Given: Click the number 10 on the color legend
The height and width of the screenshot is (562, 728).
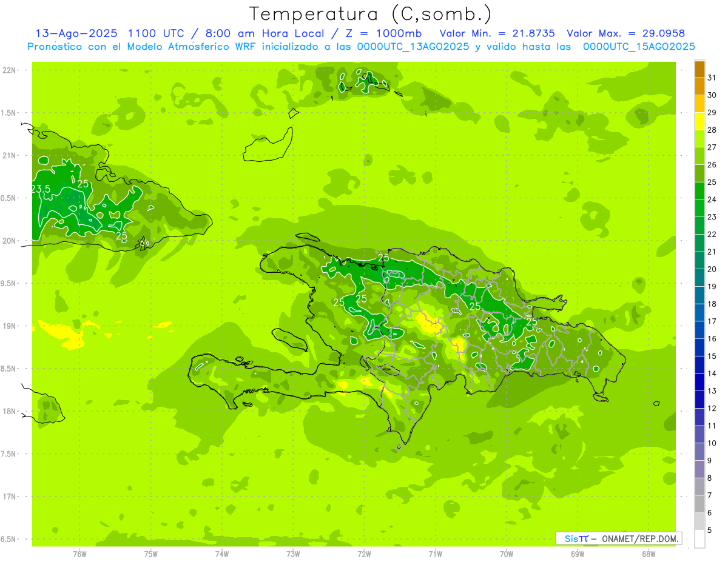Looking at the screenshot, I should 712,443.
